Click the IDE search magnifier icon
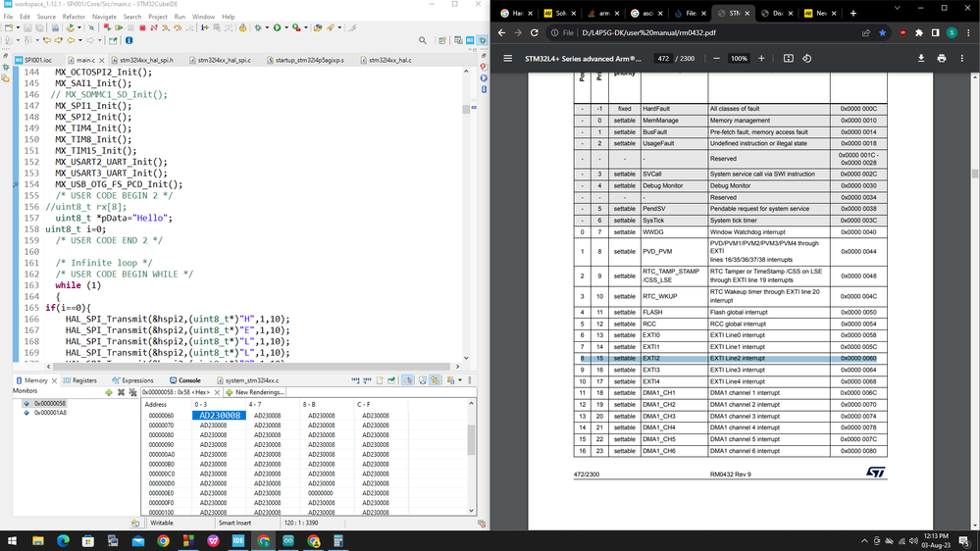980x551 pixels. 423,40
